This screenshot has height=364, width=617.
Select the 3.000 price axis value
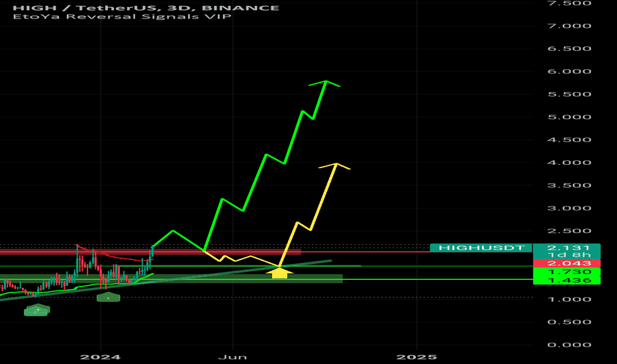(x=569, y=208)
